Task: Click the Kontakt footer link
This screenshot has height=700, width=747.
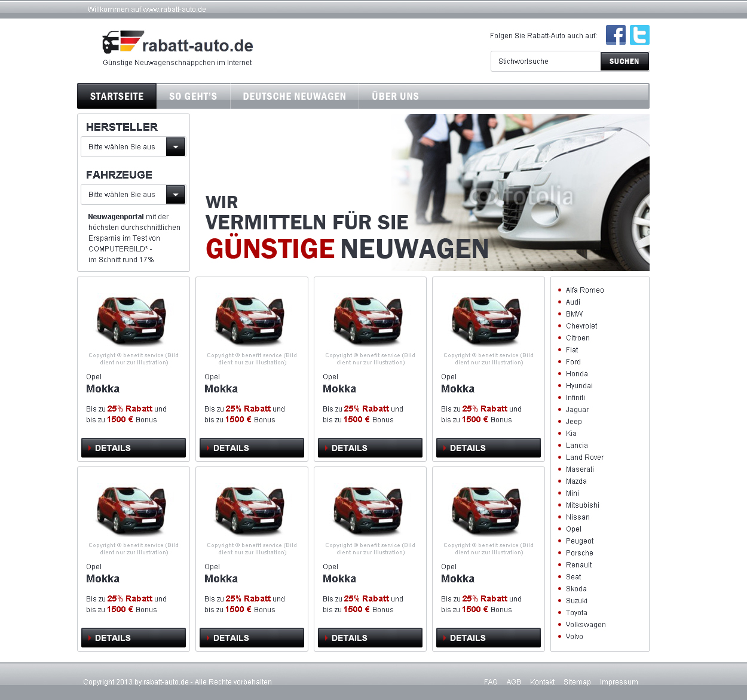Action: click(x=542, y=682)
